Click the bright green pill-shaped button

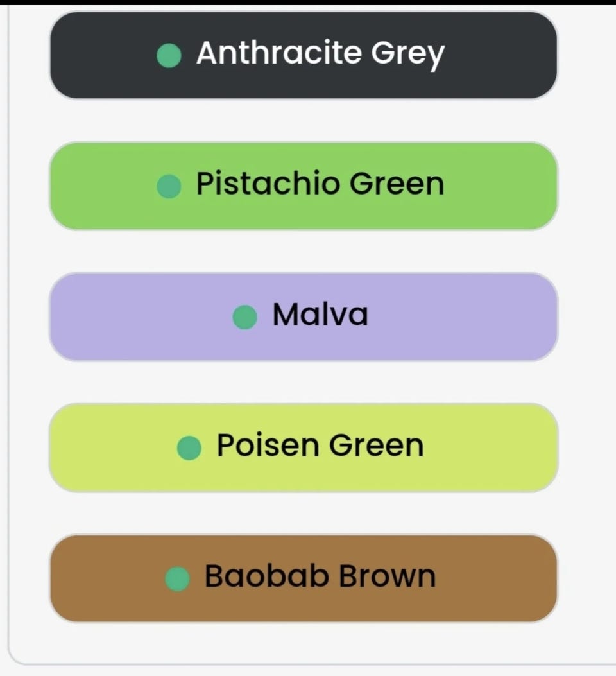(x=304, y=186)
